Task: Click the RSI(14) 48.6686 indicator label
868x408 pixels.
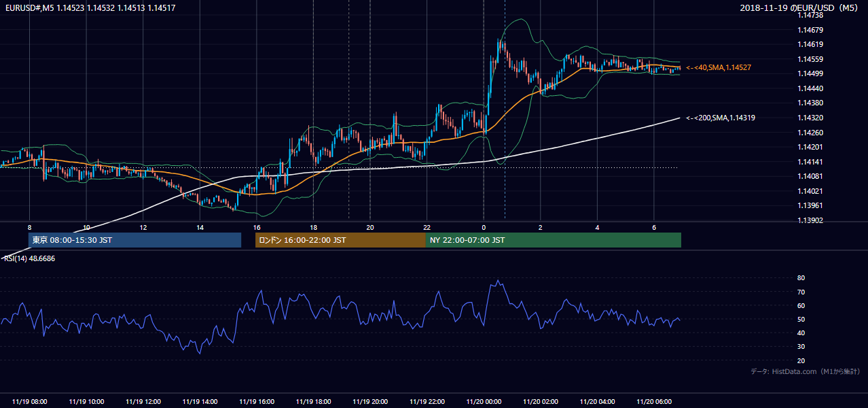Action: [x=29, y=258]
